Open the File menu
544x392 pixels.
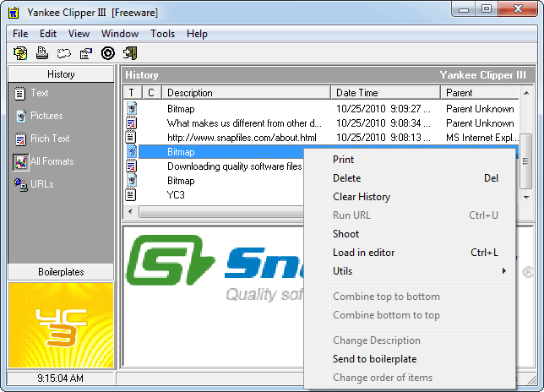click(20, 34)
